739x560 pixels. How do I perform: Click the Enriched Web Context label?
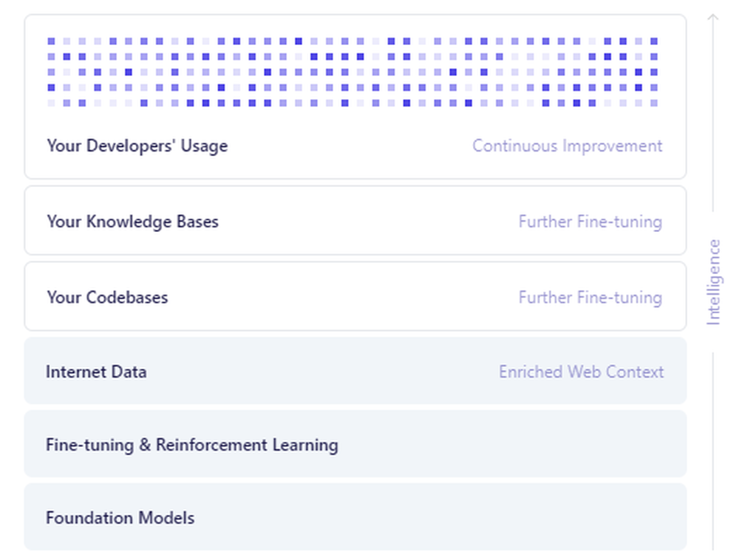582,372
